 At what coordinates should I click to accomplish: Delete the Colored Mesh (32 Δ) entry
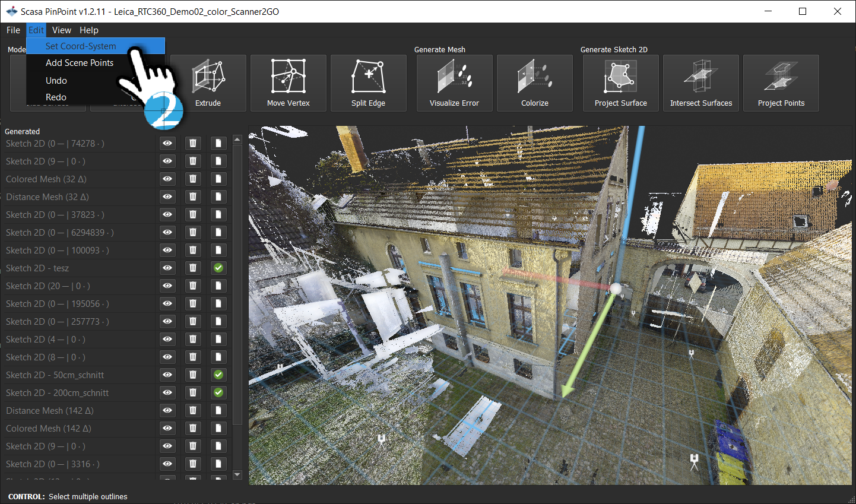click(x=193, y=179)
